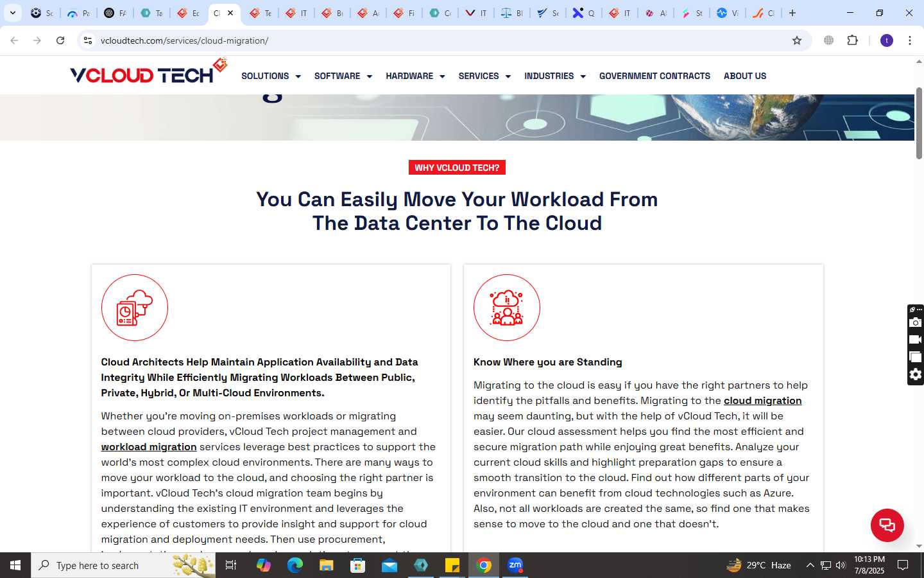Go to Government Contracts page
This screenshot has height=578, width=924.
(x=654, y=76)
